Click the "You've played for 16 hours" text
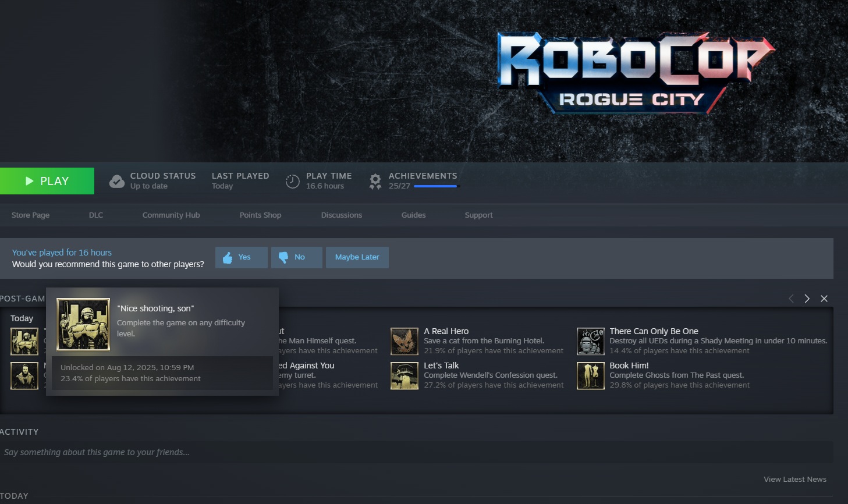The height and width of the screenshot is (504, 848). [x=62, y=253]
